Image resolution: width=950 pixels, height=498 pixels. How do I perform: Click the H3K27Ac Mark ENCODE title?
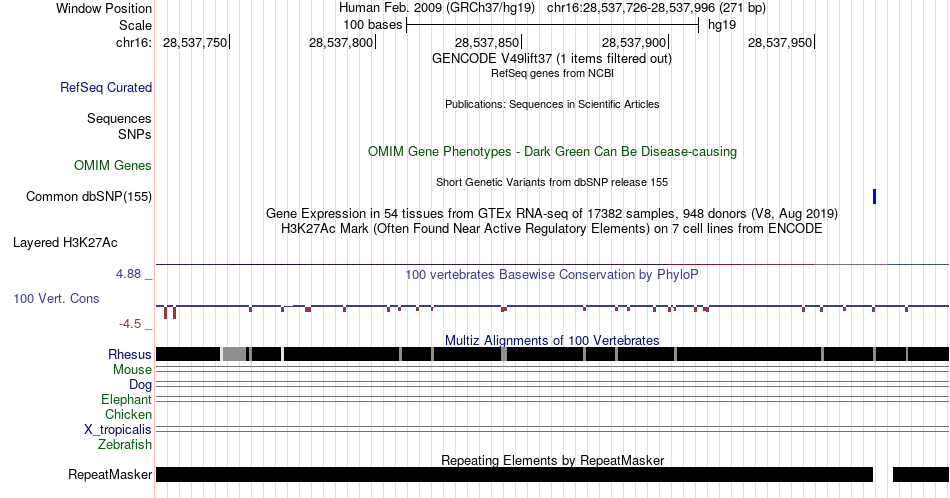tap(552, 228)
